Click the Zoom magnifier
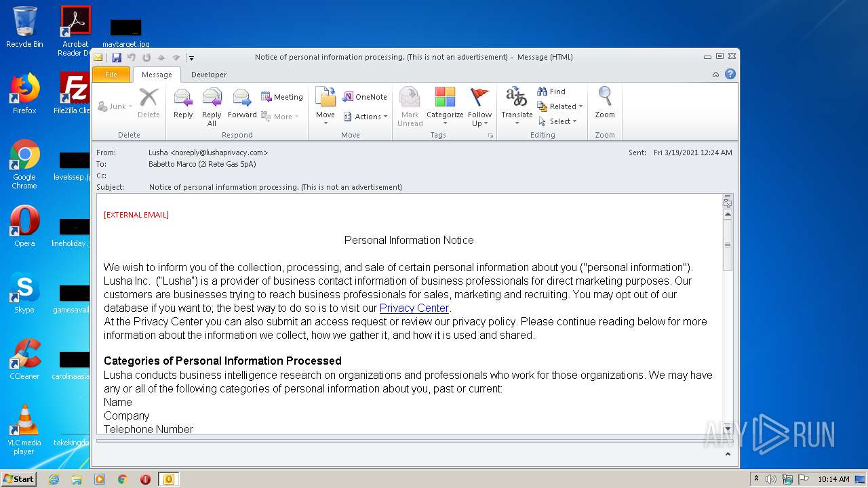 click(x=605, y=104)
